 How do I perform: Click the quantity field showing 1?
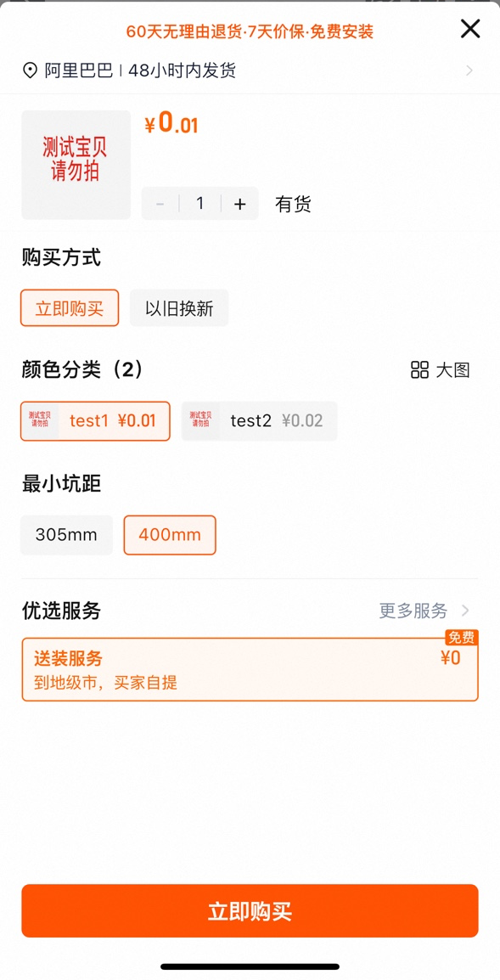(x=199, y=203)
